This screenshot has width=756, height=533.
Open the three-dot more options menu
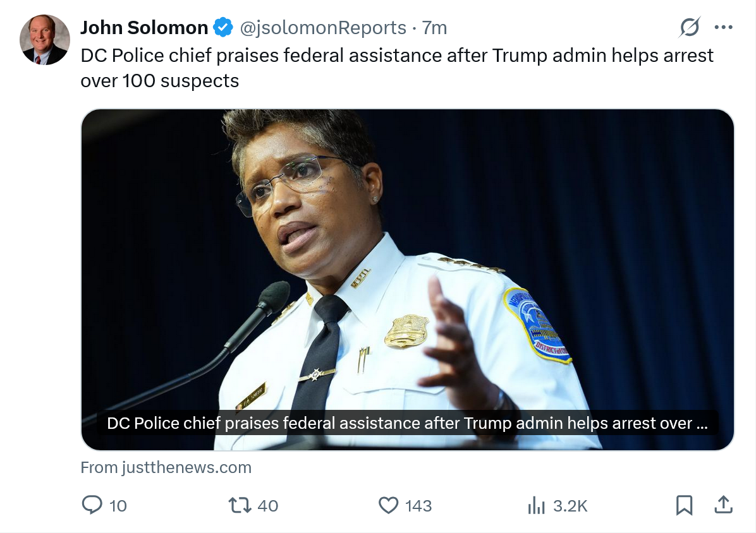point(724,27)
